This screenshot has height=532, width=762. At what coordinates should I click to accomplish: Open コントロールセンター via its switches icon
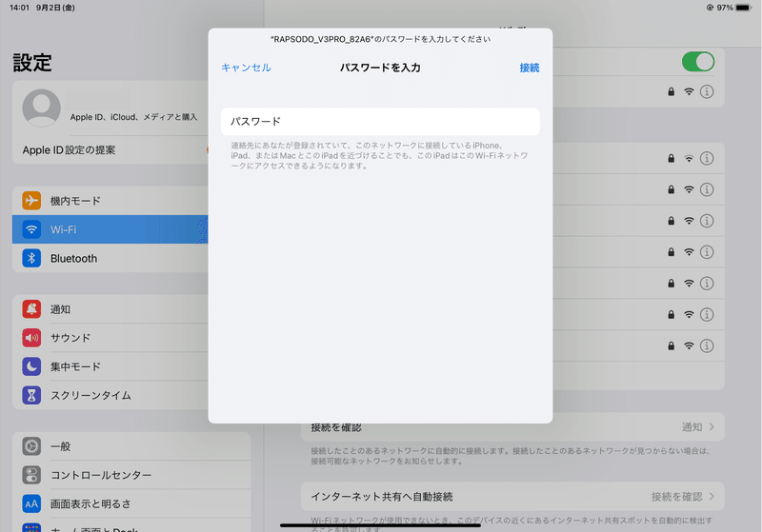pyautogui.click(x=31, y=475)
